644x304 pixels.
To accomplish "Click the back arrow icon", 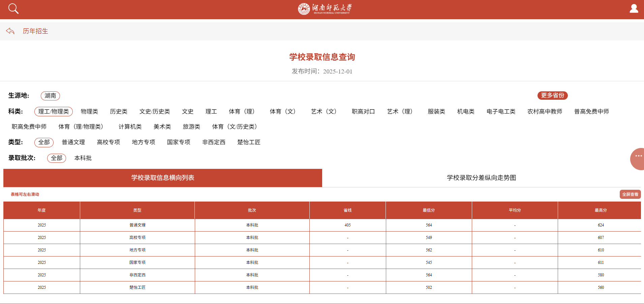I will click(10, 31).
